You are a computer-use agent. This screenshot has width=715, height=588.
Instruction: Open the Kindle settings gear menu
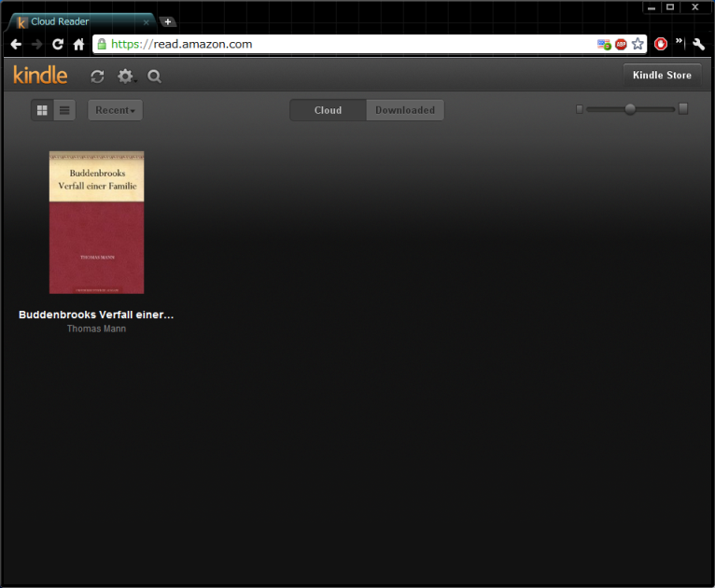125,77
